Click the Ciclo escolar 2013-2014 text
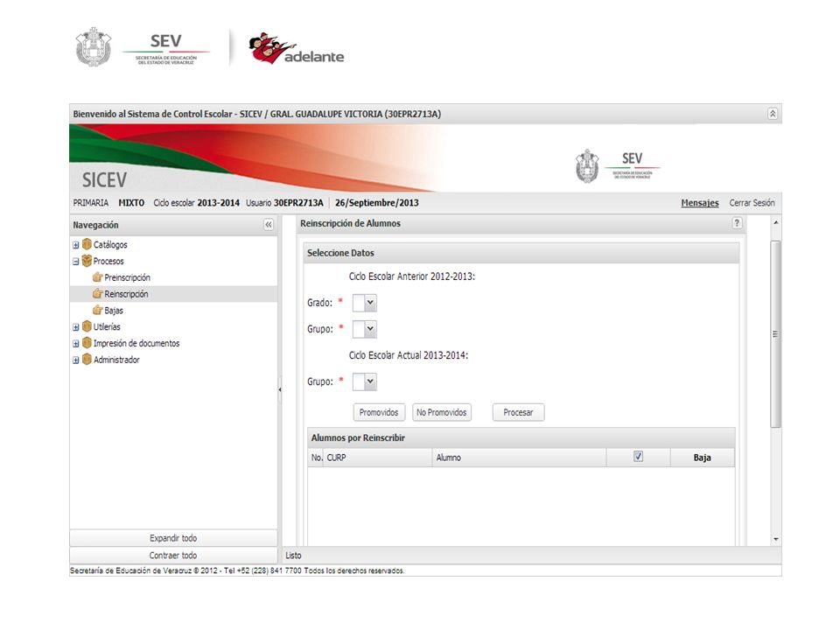 coord(196,203)
